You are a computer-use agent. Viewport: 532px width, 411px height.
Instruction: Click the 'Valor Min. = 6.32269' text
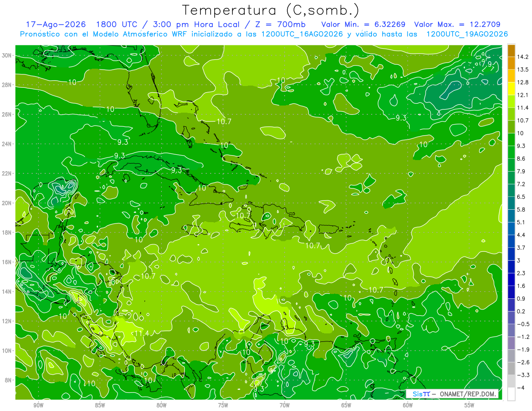(x=364, y=24)
